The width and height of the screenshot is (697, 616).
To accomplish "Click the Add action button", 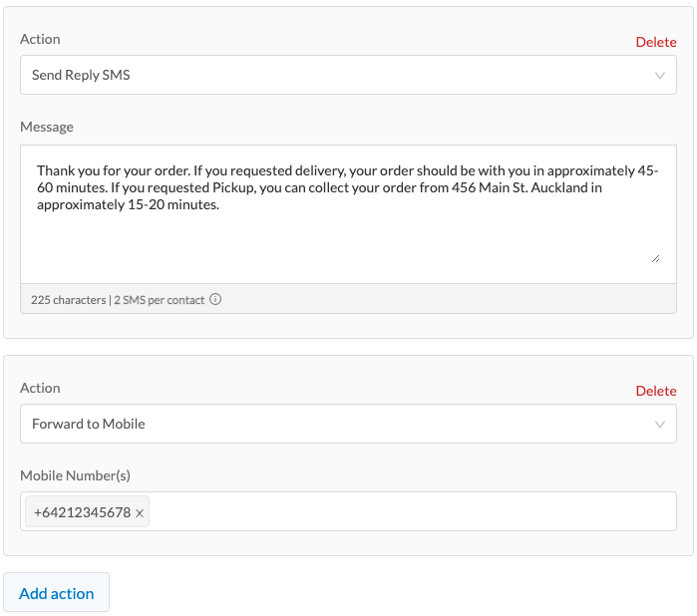I will 57,593.
